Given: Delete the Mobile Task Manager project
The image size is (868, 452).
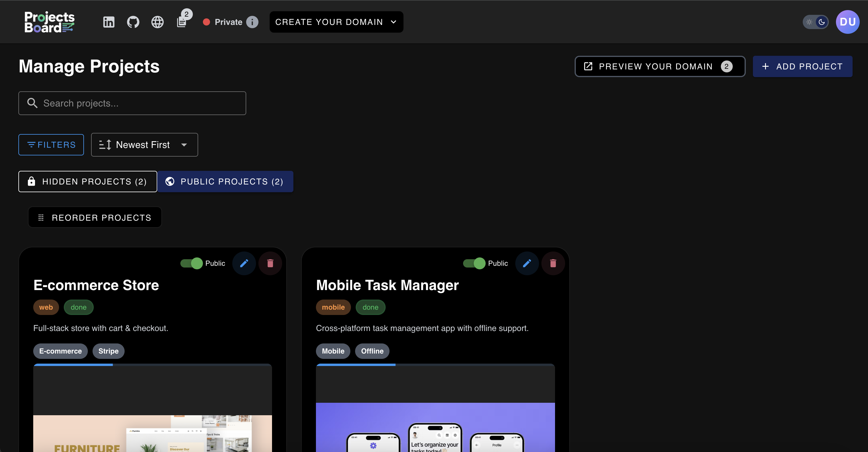Looking at the screenshot, I should point(553,263).
